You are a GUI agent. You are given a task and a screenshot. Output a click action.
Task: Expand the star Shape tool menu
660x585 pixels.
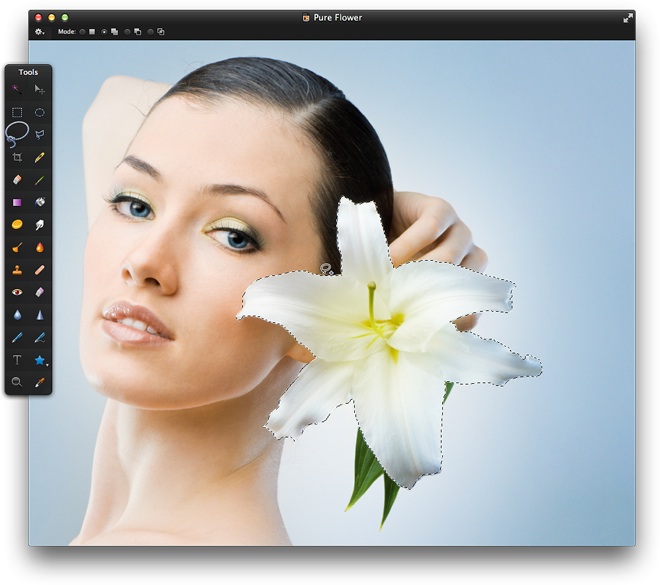coord(41,359)
